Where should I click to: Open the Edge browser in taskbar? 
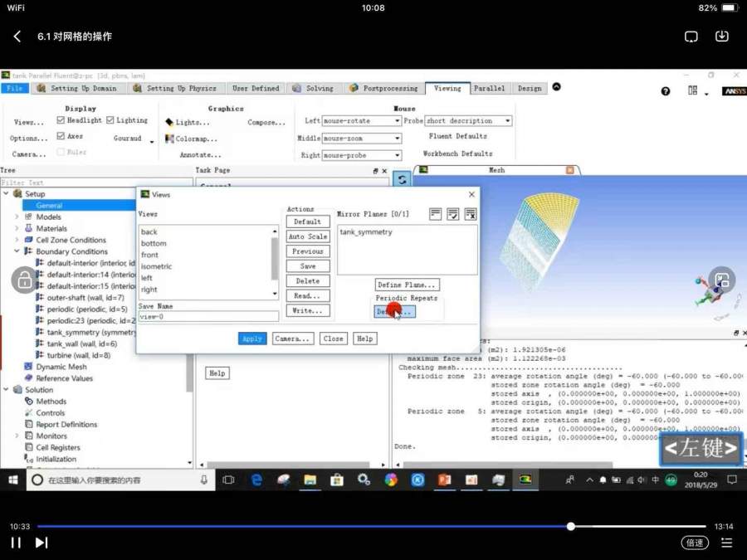[x=256, y=480]
